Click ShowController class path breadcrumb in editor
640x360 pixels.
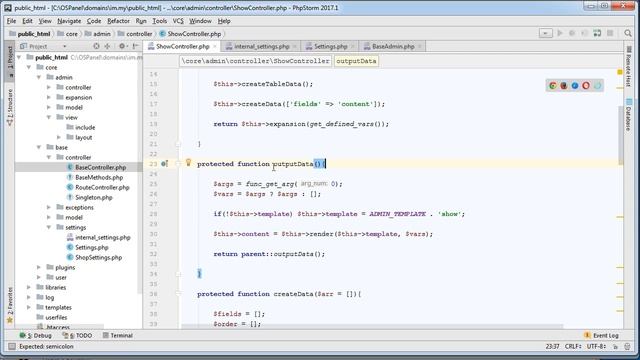coord(255,61)
